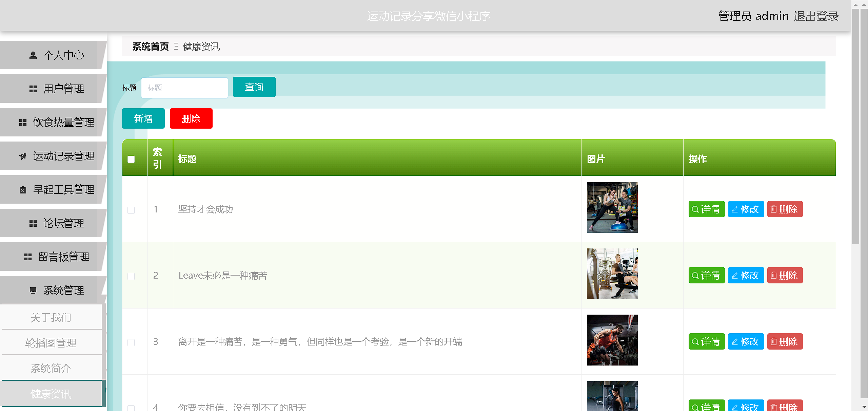This screenshot has height=411, width=868.
Task: Click the clipboard icon beside 早起工具管理
Action: coord(23,190)
